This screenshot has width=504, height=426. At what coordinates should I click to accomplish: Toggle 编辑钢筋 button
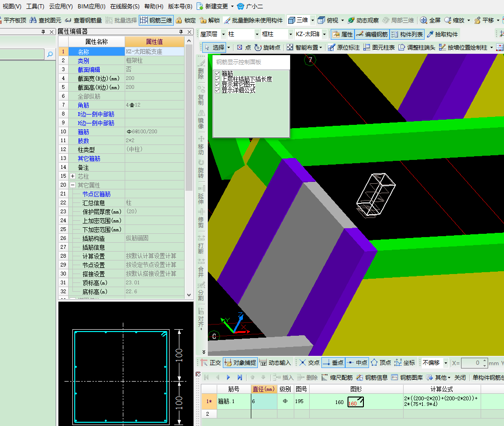(372, 34)
